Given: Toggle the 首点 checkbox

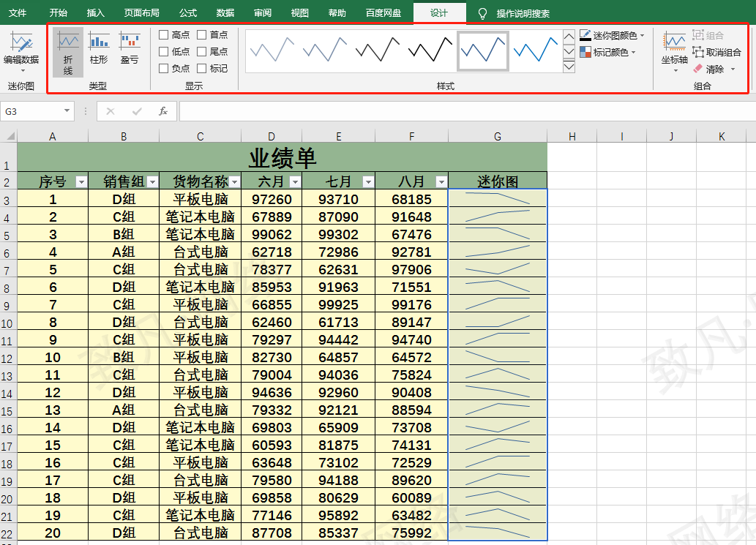Looking at the screenshot, I should click(201, 34).
